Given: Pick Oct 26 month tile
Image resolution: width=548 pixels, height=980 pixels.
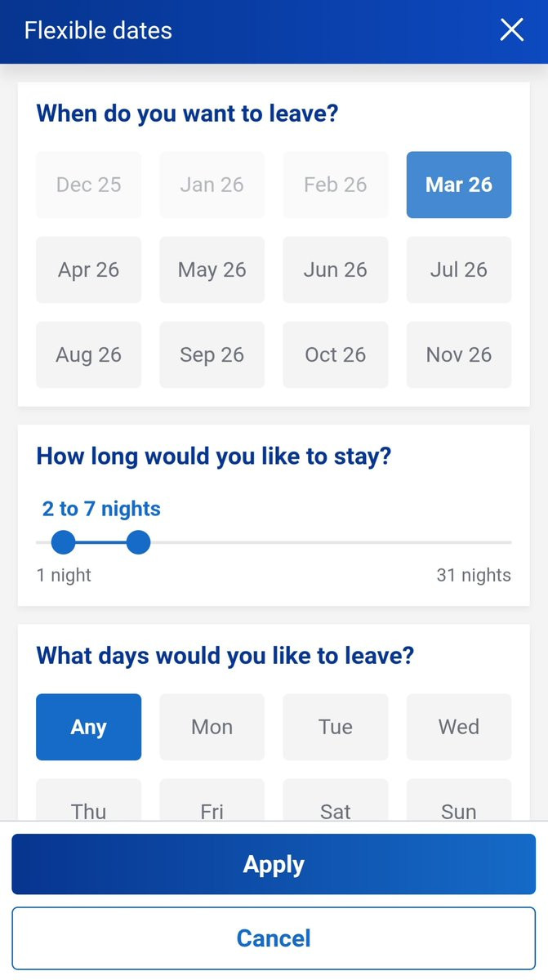Looking at the screenshot, I should tap(335, 354).
